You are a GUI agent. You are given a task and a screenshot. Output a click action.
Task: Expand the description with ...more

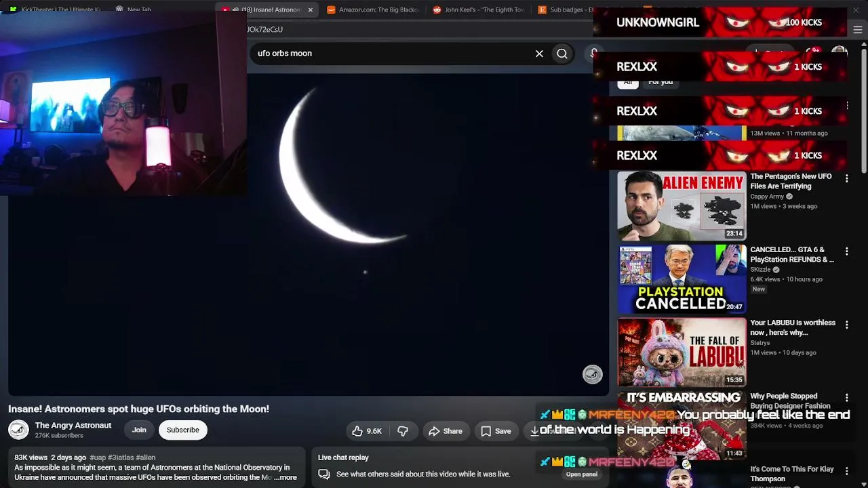click(x=285, y=477)
